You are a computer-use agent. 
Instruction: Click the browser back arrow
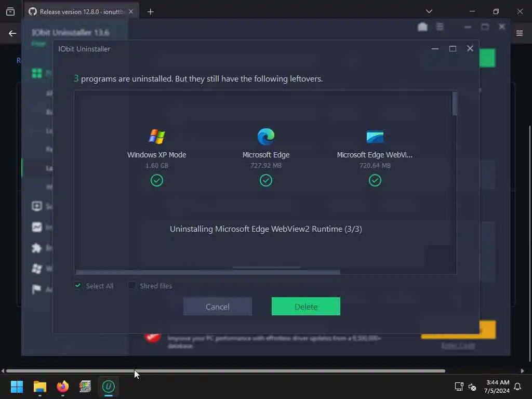12,33
